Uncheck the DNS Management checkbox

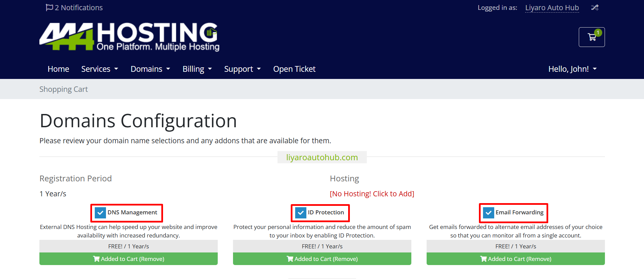pyautogui.click(x=100, y=213)
